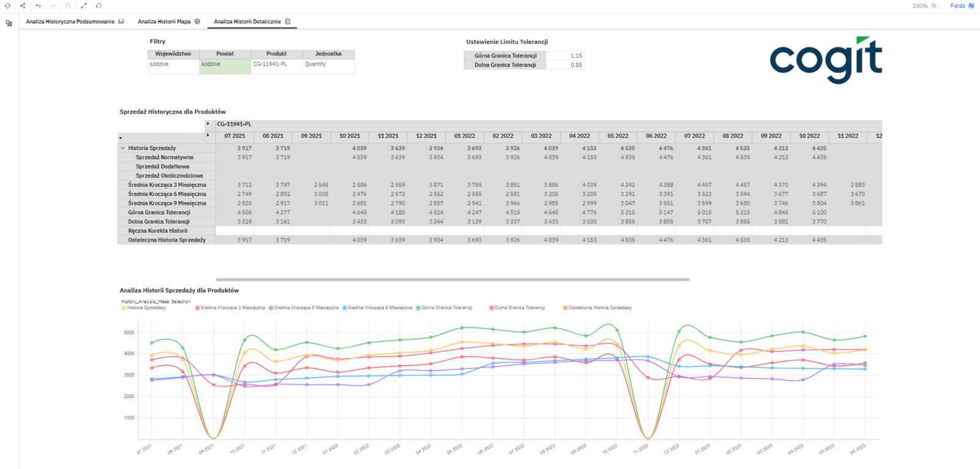Screen dimensions: 980x469
Task: Open Powiat filter value Łódzkie
Action: (x=225, y=66)
